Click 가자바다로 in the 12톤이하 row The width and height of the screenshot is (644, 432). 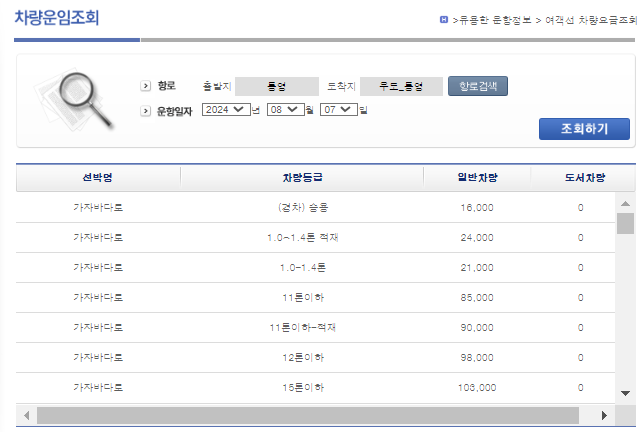(x=98, y=357)
